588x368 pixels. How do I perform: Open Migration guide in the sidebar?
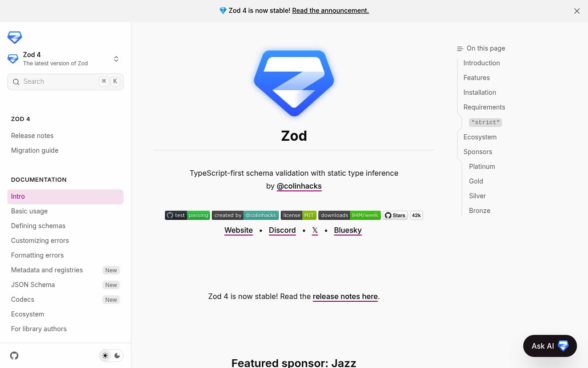[35, 150]
